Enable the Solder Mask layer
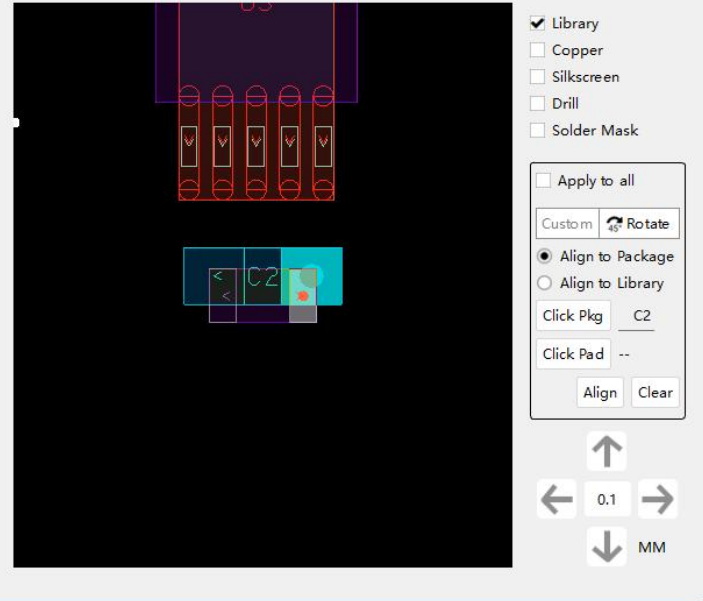The height and width of the screenshot is (601, 703). coord(538,130)
